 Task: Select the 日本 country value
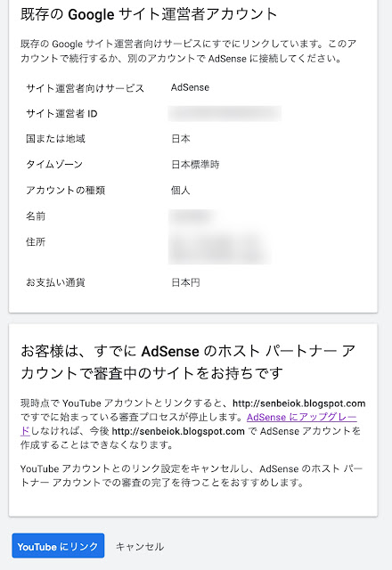click(x=181, y=139)
